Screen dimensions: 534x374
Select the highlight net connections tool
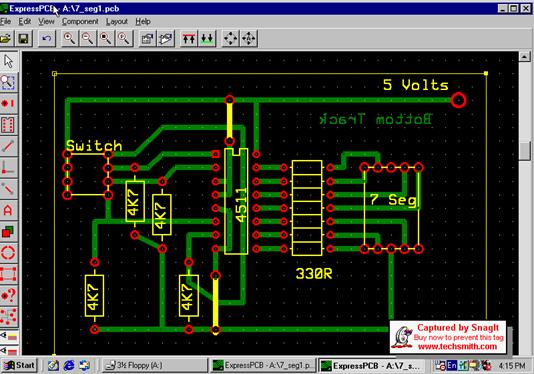[9, 316]
